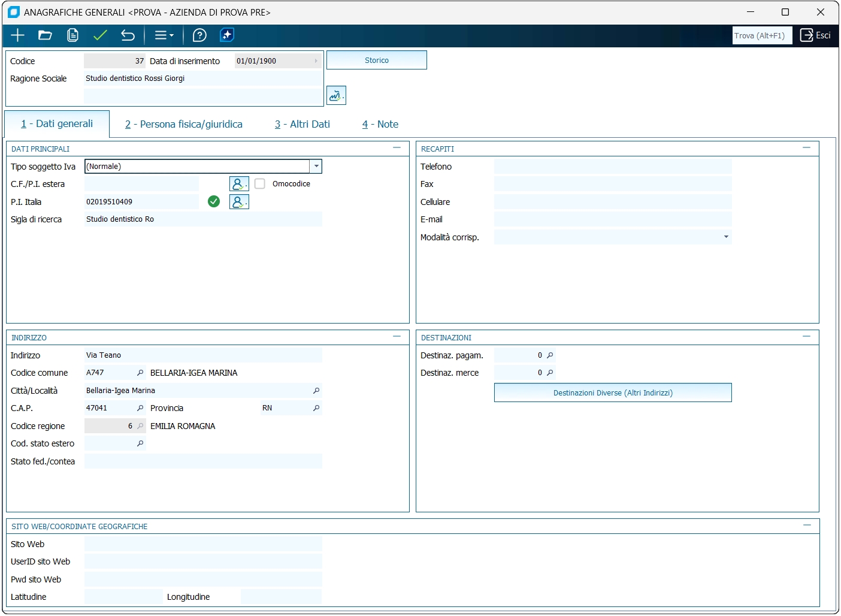
Task: Open the help question mark icon
Action: click(199, 35)
